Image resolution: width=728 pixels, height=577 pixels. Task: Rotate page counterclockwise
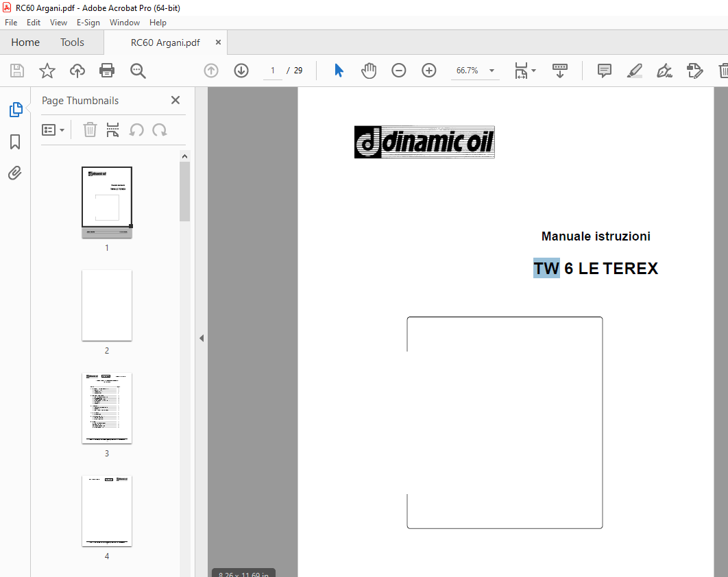coord(136,130)
